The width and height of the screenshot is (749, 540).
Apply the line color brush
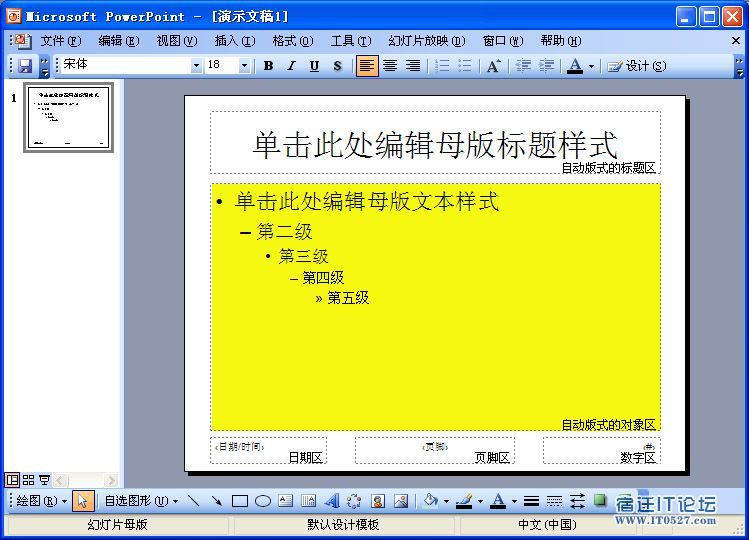[x=464, y=501]
